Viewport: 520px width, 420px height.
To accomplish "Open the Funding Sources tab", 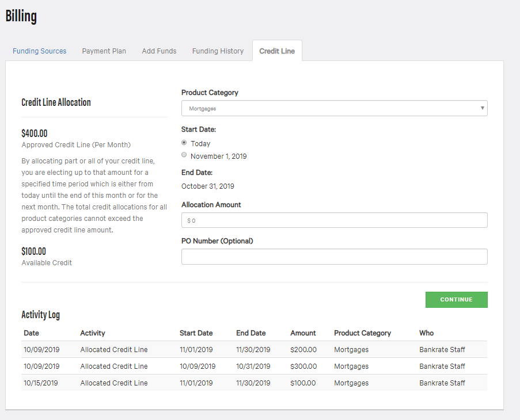I will click(40, 51).
